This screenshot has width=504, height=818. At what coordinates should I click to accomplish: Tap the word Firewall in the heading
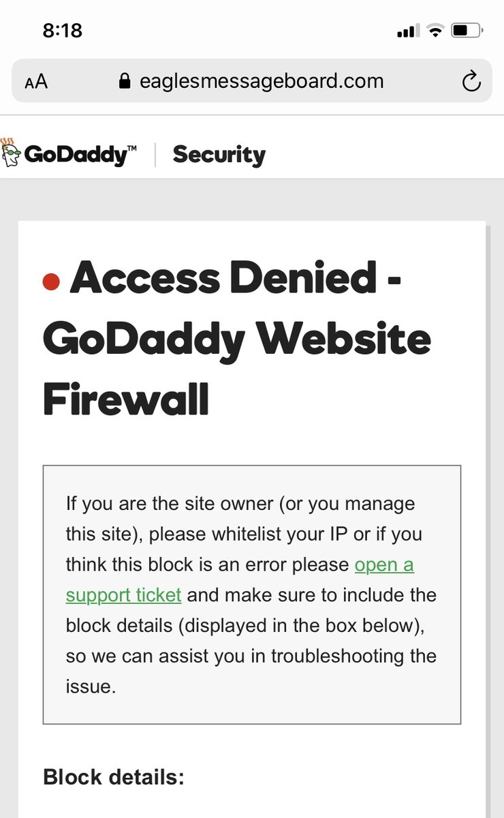[x=125, y=399]
